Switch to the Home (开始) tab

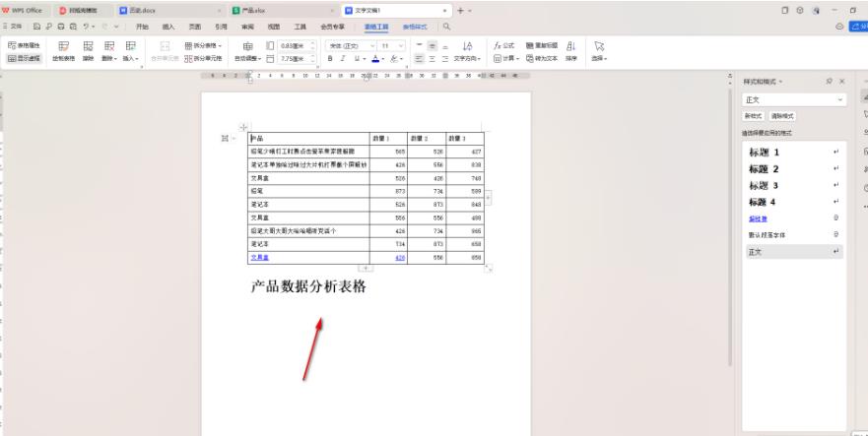click(x=142, y=27)
